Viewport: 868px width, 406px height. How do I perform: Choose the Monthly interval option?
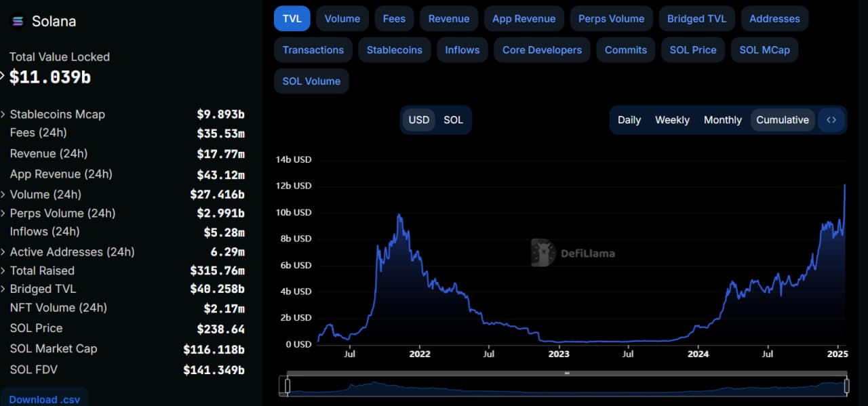723,120
